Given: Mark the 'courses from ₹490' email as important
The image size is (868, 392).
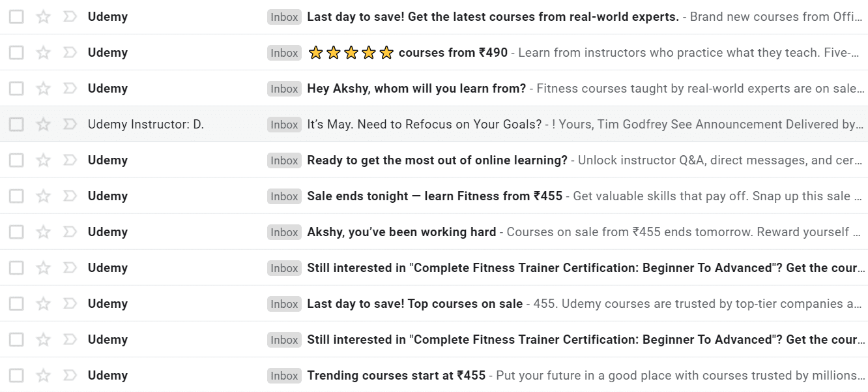Looking at the screenshot, I should coord(69,53).
